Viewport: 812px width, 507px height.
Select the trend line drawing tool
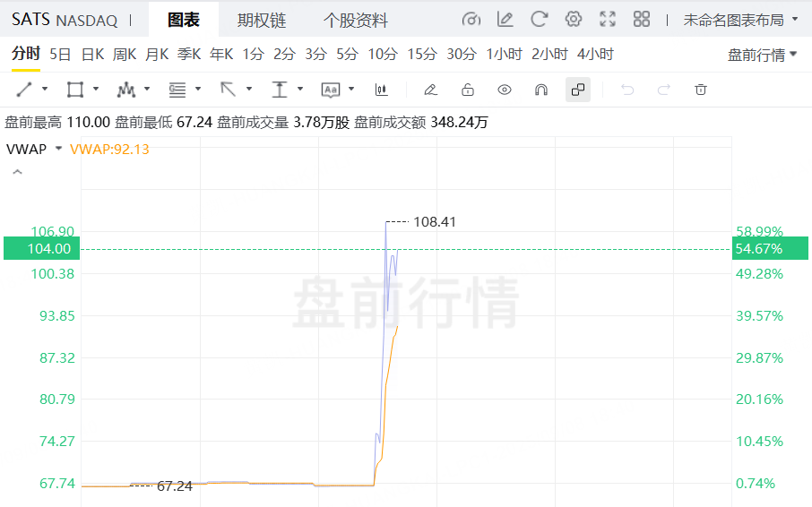coord(24,90)
